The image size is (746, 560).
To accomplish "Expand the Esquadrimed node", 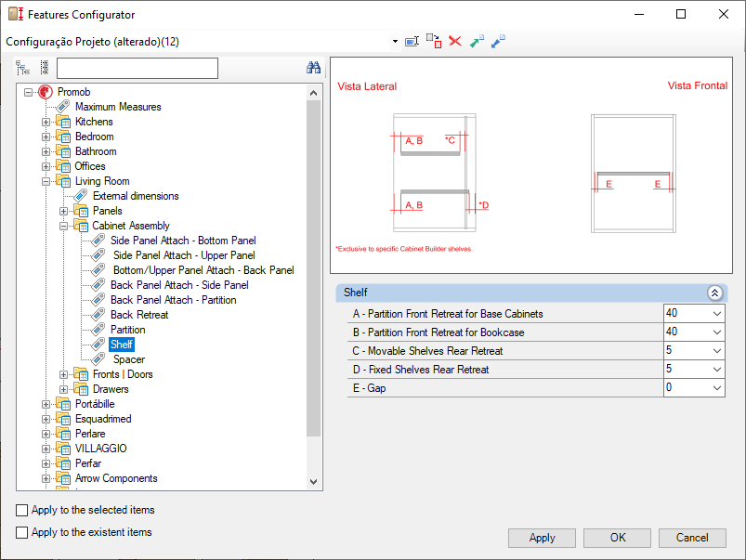I will tap(46, 419).
